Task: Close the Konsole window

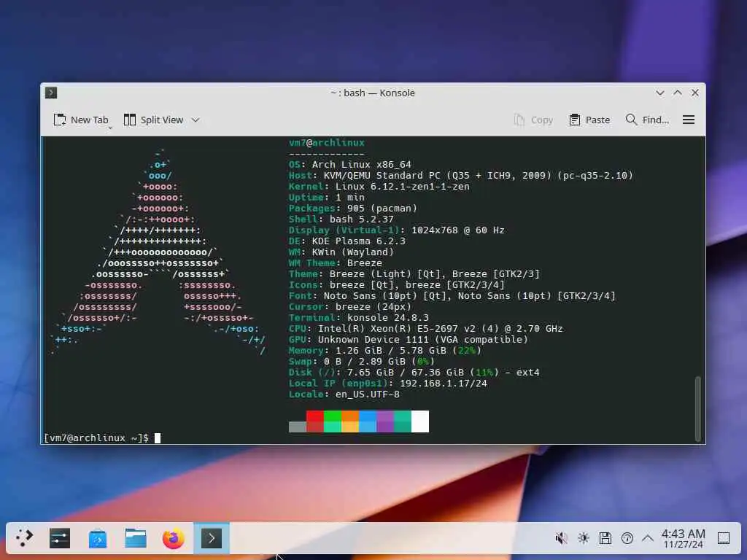Action: (695, 93)
